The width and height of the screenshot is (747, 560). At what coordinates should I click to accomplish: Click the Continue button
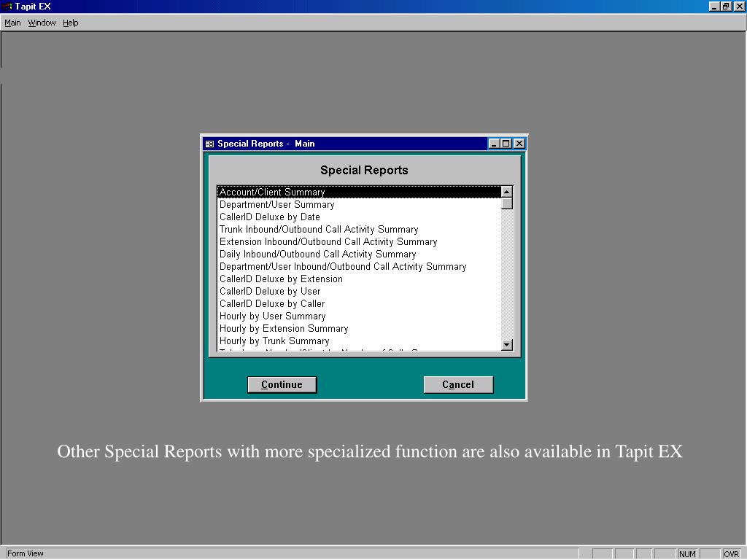[282, 385]
